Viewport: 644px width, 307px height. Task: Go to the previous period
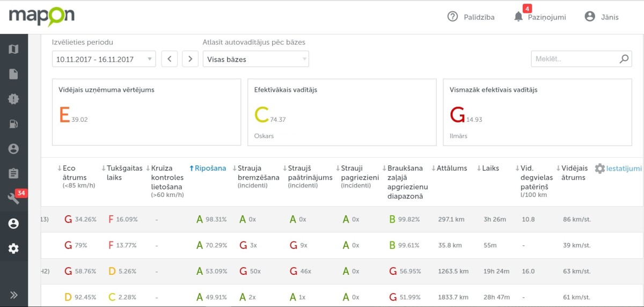(x=170, y=59)
